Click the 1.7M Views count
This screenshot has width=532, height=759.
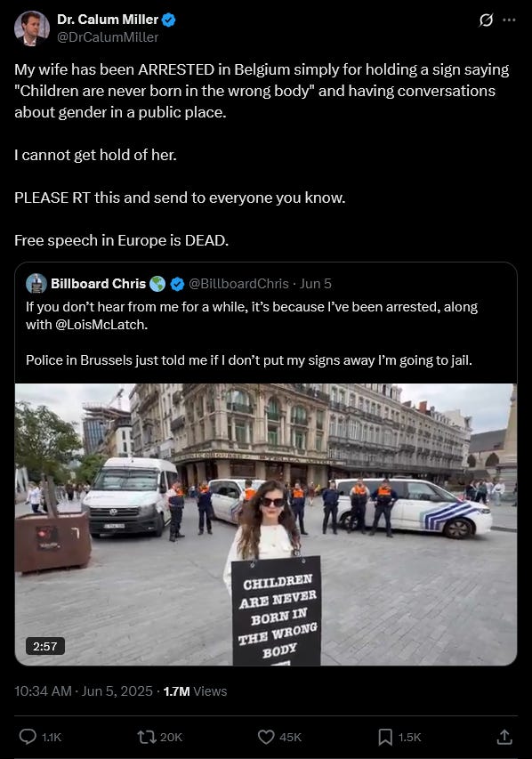pyautogui.click(x=195, y=690)
